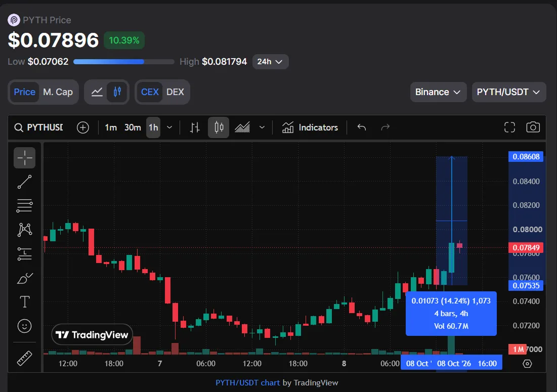Search symbol PYTHUSD in chart toolbar
557x392 pixels.
coord(38,127)
